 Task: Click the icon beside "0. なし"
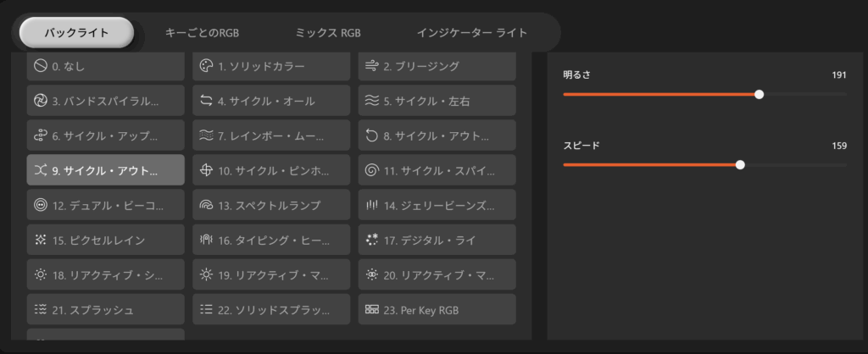pyautogui.click(x=41, y=66)
